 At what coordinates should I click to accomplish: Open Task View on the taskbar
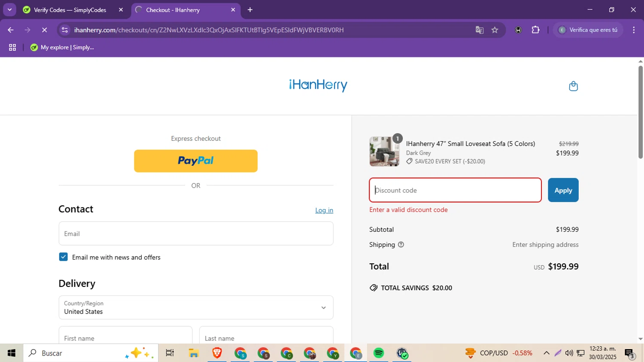pos(170,353)
